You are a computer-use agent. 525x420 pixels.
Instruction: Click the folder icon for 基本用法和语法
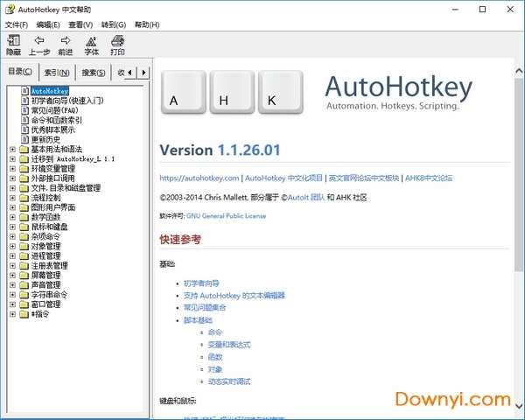[24, 149]
